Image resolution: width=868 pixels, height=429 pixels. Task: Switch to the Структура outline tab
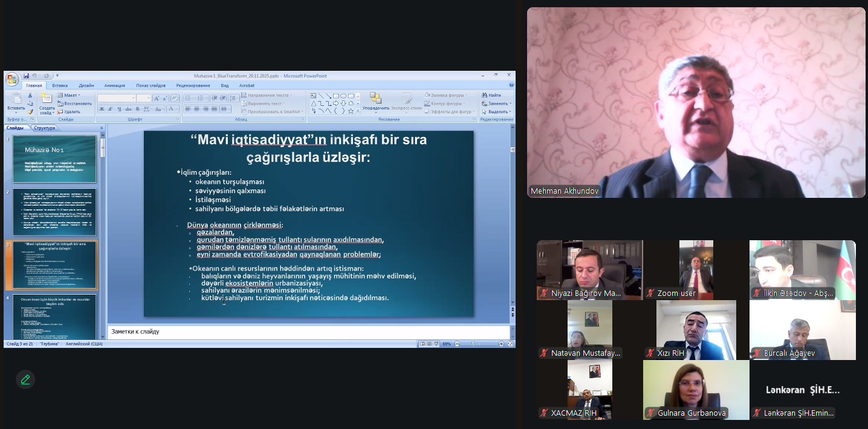click(45, 128)
